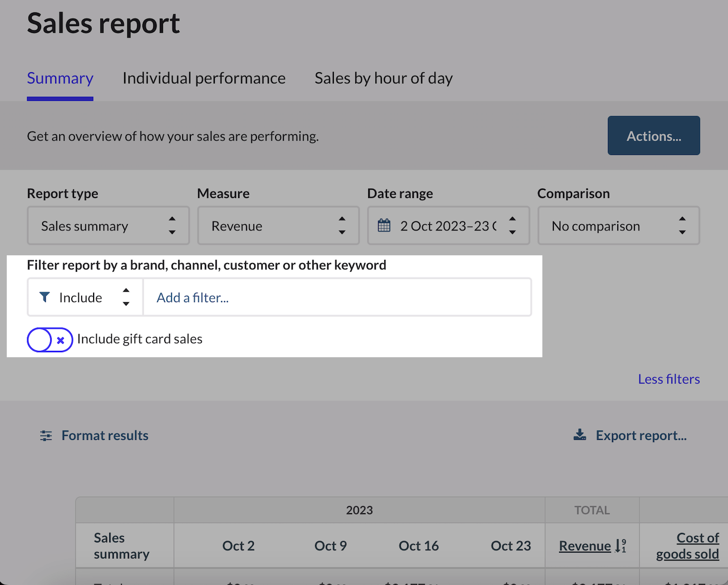This screenshot has width=728, height=585.
Task: Open the Measure dropdown showing Revenue
Action: pyautogui.click(x=278, y=226)
